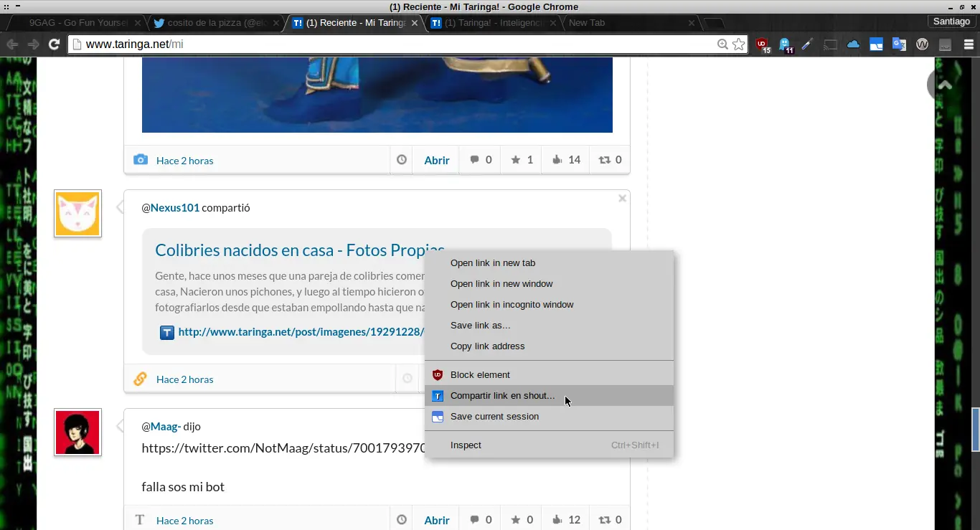The height and width of the screenshot is (530, 980).
Task: Click the gray box extension icon
Action: (x=945, y=44)
